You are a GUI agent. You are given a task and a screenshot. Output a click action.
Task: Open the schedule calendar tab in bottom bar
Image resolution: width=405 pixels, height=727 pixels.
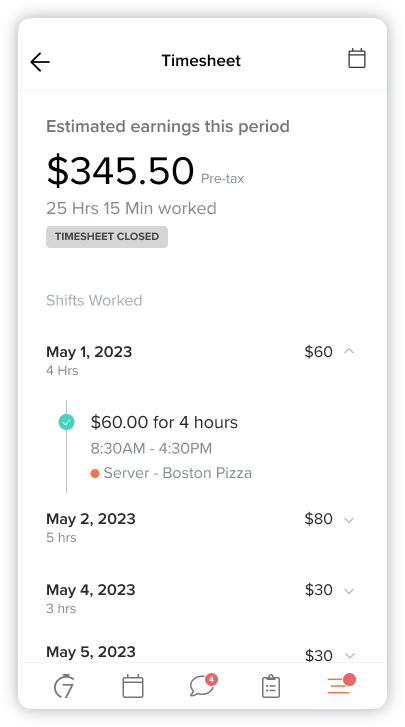tap(133, 687)
